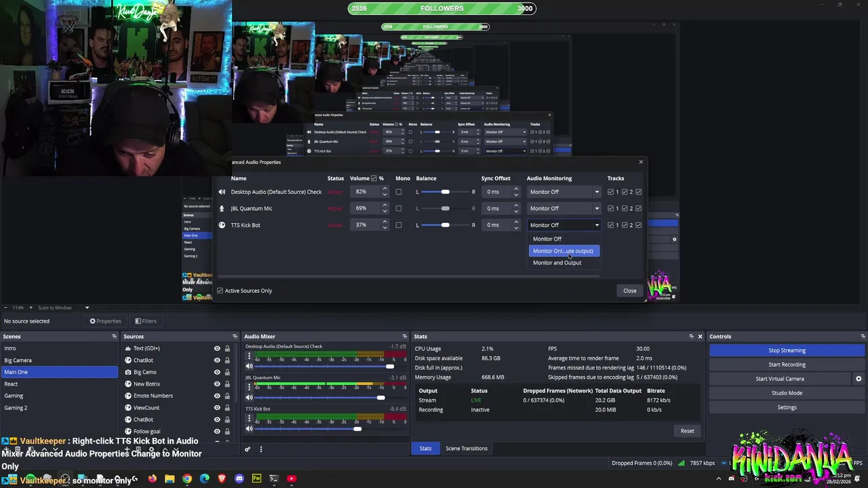Start the Virtual Camera
This screenshot has width=868, height=488.
click(780, 379)
